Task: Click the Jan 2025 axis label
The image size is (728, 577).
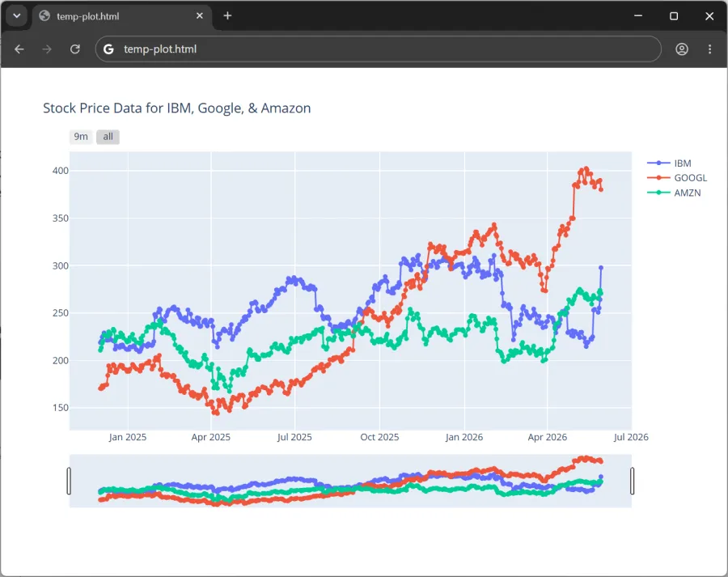Action: pyautogui.click(x=128, y=437)
